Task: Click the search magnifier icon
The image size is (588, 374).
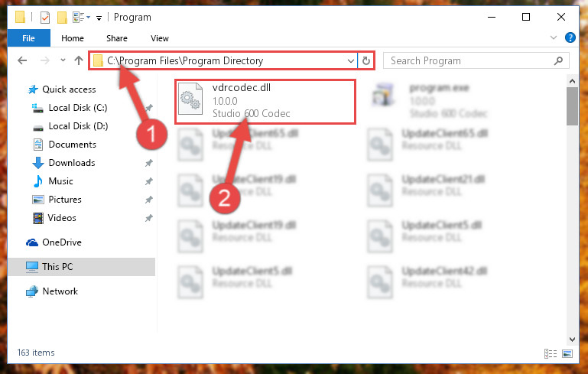Action: 558,60
